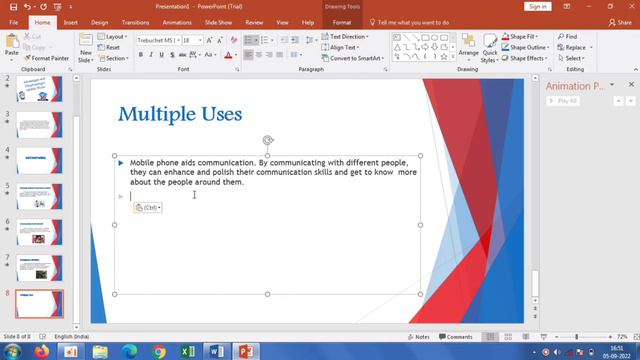Switch to the Animations tab
Screen dimensions: 640x360
177,22
